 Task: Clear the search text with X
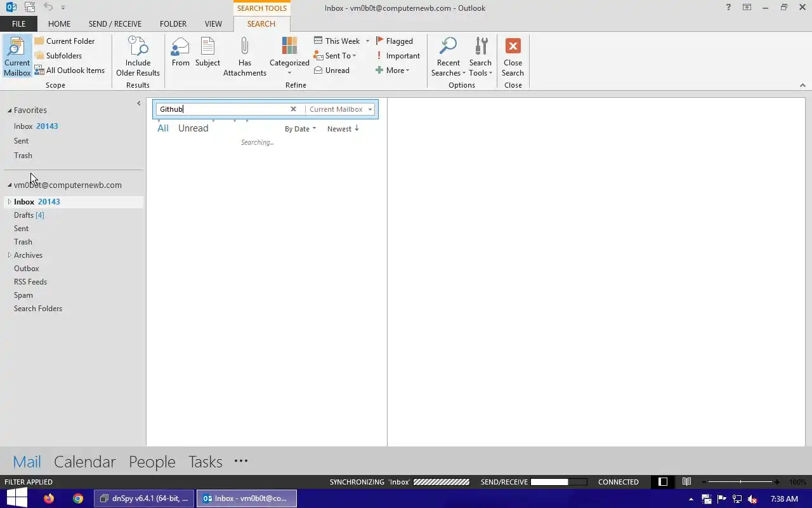pyautogui.click(x=293, y=109)
